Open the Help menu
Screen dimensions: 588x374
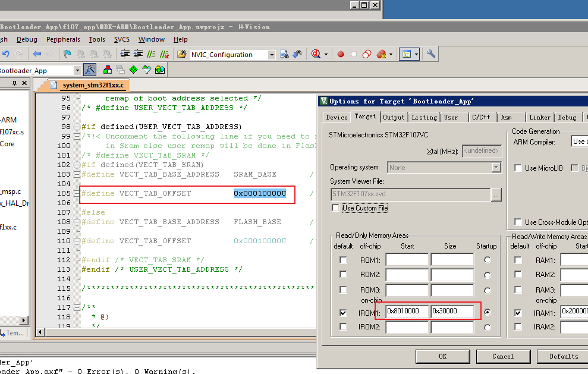[x=180, y=39]
